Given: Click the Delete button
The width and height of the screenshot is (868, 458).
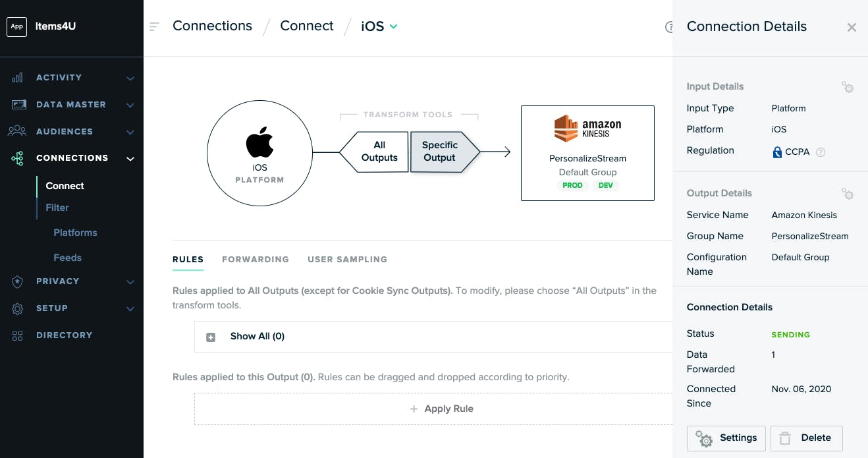Looking at the screenshot, I should coord(807,438).
